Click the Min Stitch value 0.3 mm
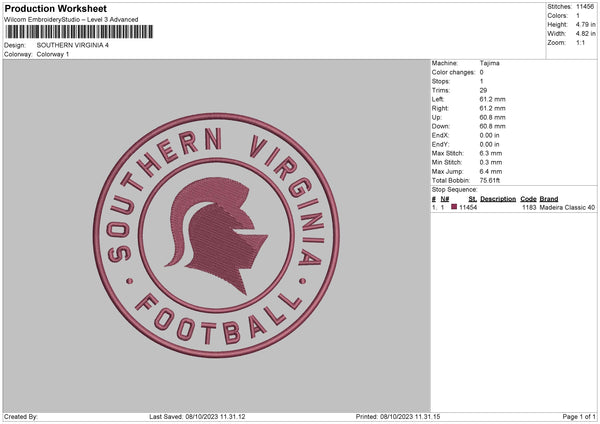The width and height of the screenshot is (600, 424). pos(491,163)
